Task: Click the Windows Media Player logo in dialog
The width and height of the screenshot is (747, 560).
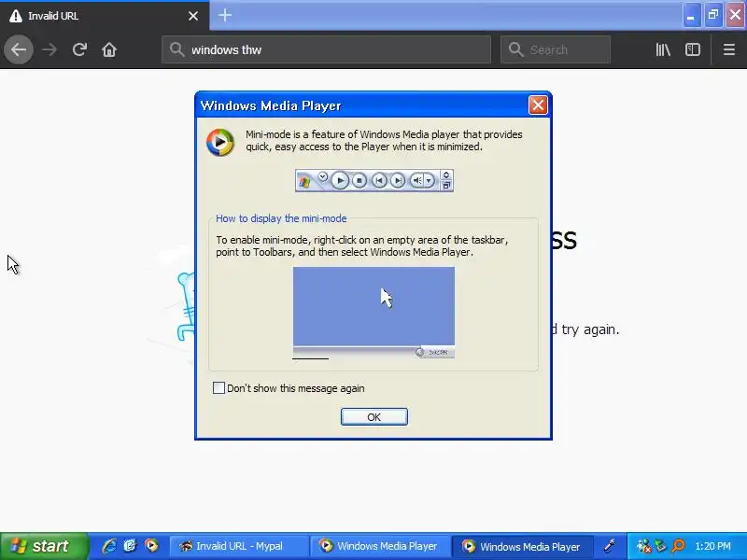Action: [220, 142]
